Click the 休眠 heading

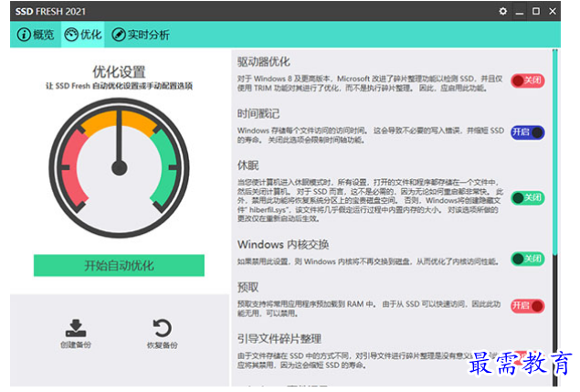click(x=248, y=165)
